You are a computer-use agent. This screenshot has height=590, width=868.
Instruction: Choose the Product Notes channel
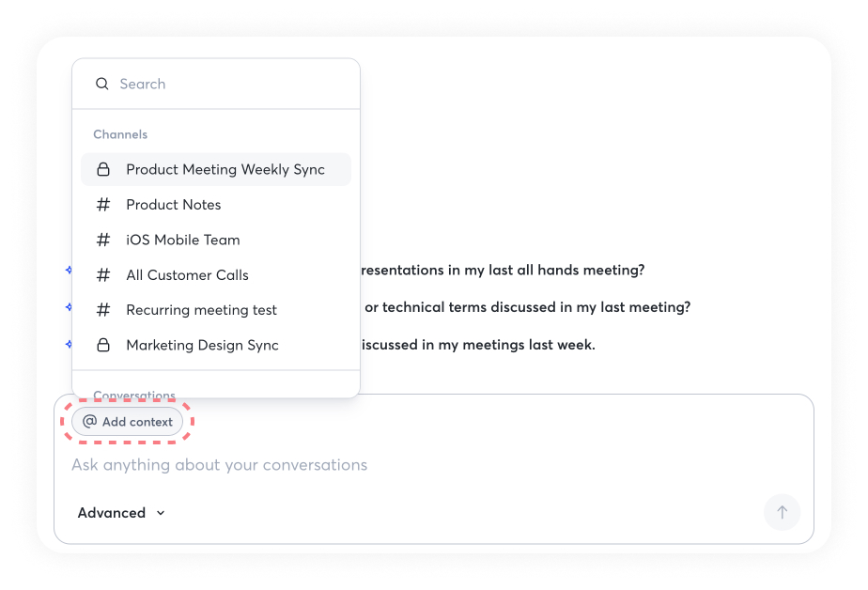(x=174, y=205)
